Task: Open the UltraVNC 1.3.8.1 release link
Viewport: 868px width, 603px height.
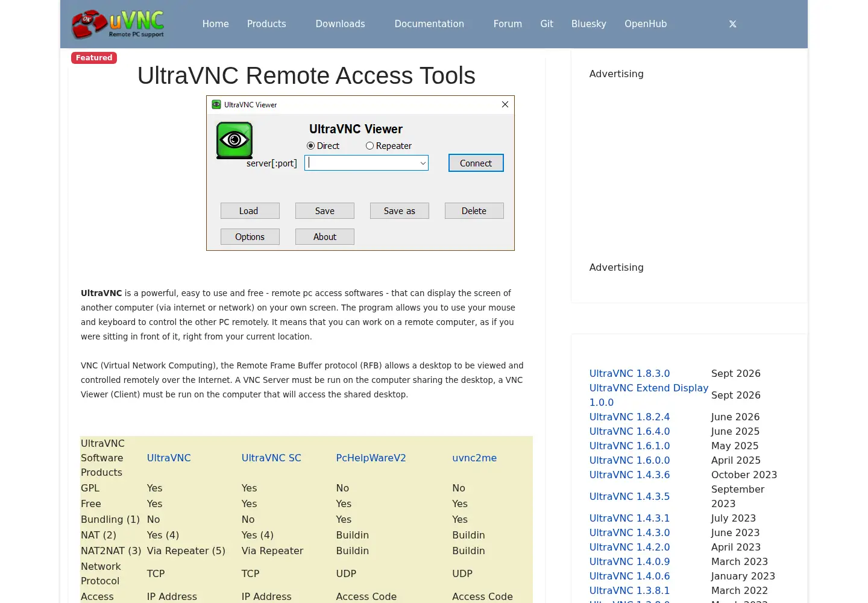Action: coord(629,590)
